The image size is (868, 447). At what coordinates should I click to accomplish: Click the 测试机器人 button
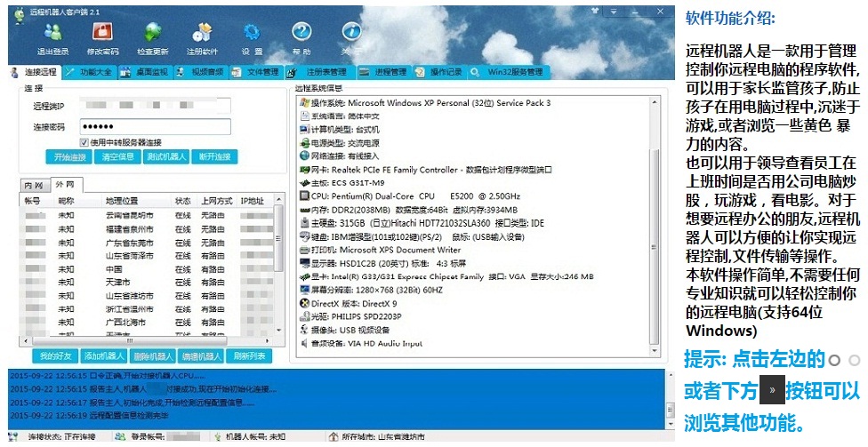pos(166,157)
